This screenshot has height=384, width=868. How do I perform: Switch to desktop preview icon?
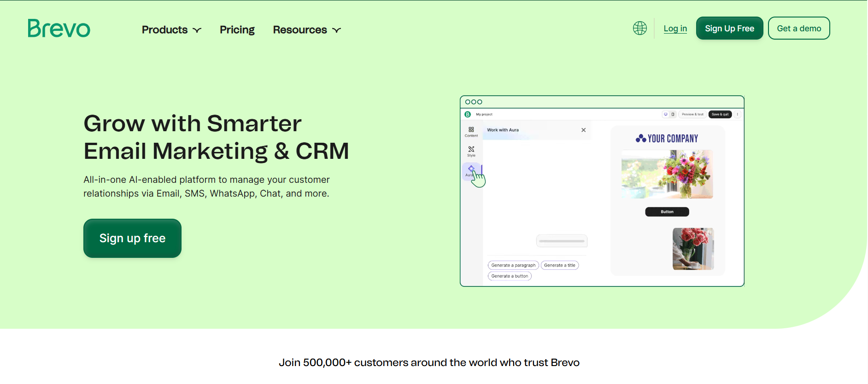[x=666, y=114]
